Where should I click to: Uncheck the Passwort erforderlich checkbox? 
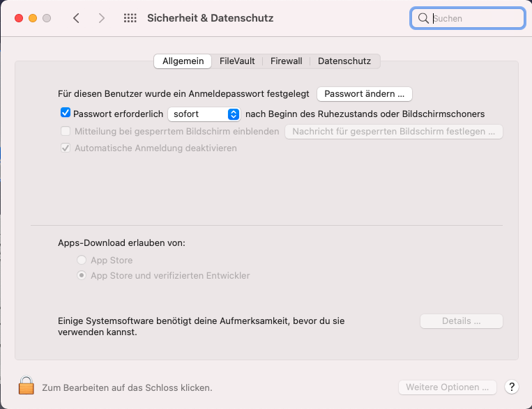pos(66,113)
